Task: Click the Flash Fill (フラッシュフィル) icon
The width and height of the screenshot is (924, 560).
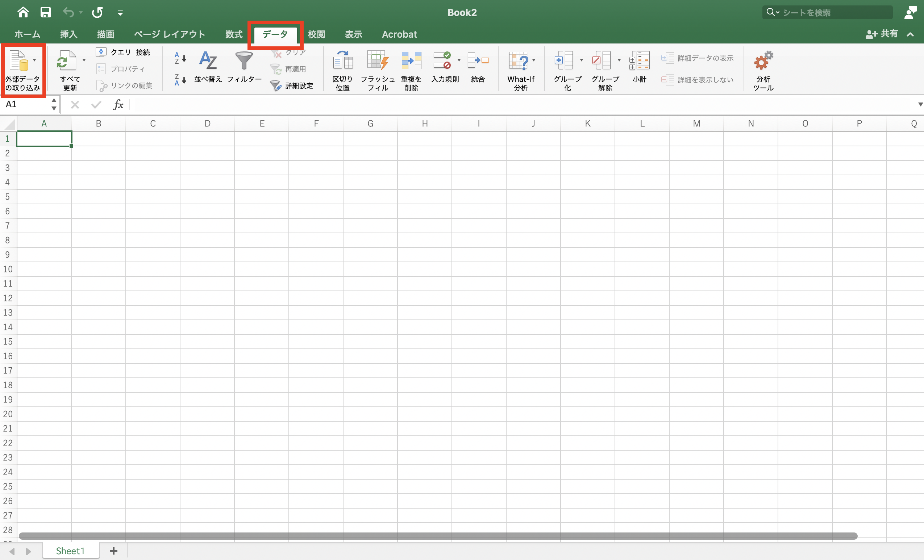Action: tap(378, 60)
